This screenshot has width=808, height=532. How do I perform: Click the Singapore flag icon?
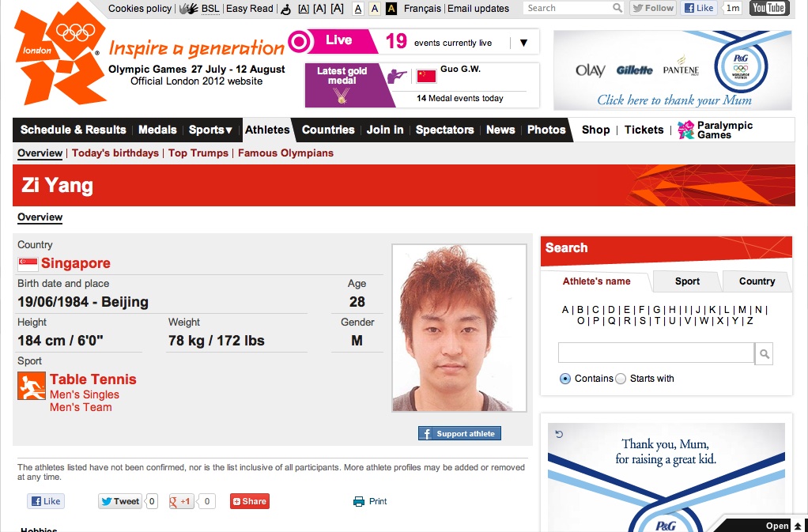point(28,264)
